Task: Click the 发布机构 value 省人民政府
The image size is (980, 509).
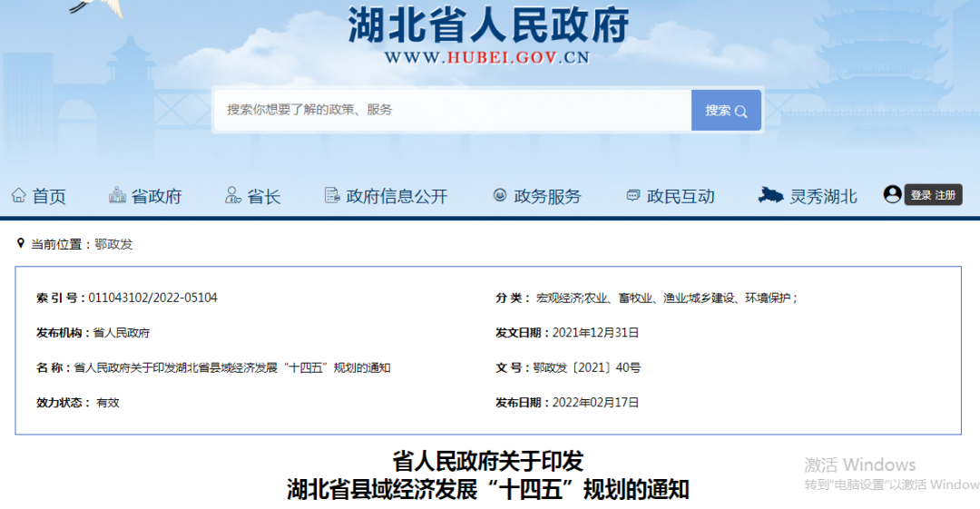Action: click(122, 333)
